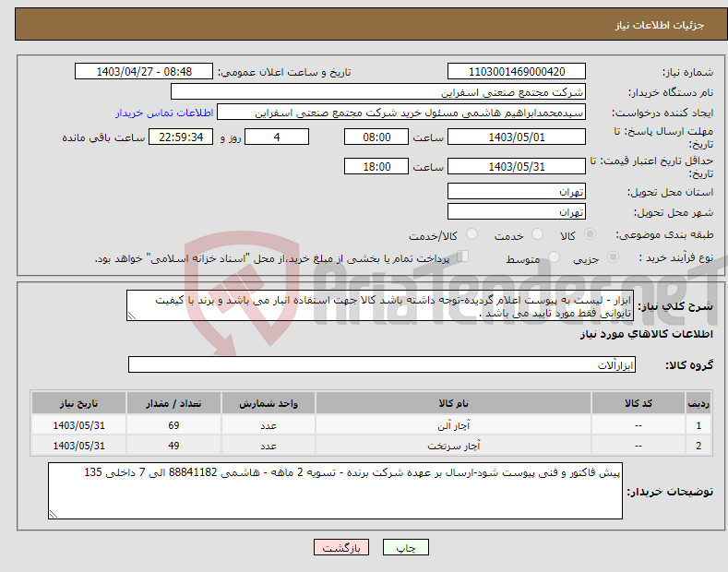The width and height of the screenshot is (728, 572).
Task: Click the buyer organization name field
Action: (378, 92)
